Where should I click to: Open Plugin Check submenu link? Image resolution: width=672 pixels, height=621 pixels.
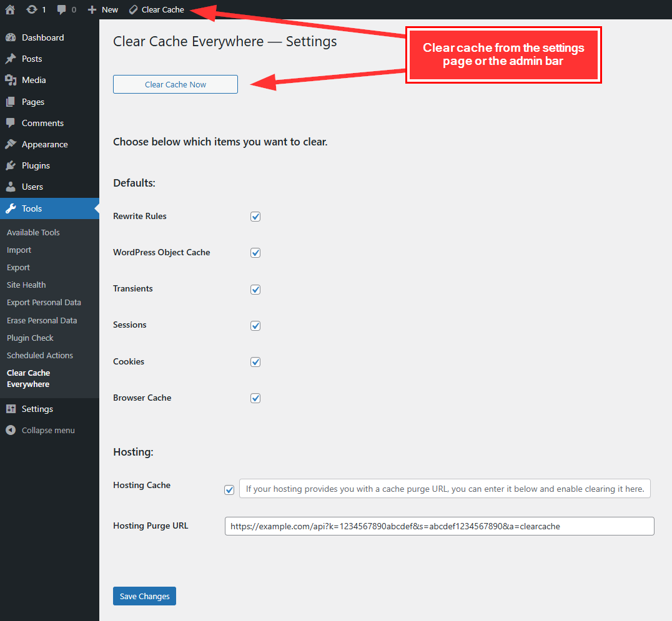click(31, 338)
